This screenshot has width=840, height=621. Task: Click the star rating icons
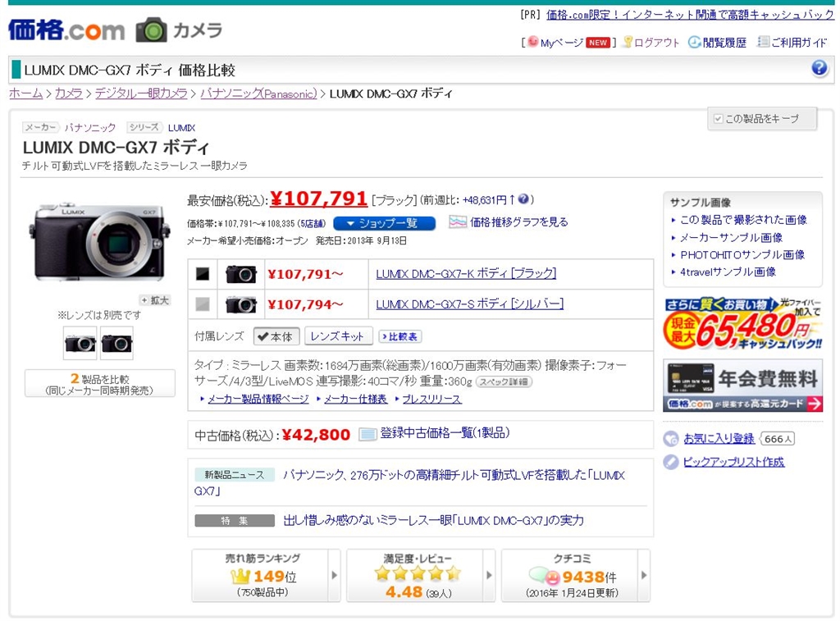(418, 573)
